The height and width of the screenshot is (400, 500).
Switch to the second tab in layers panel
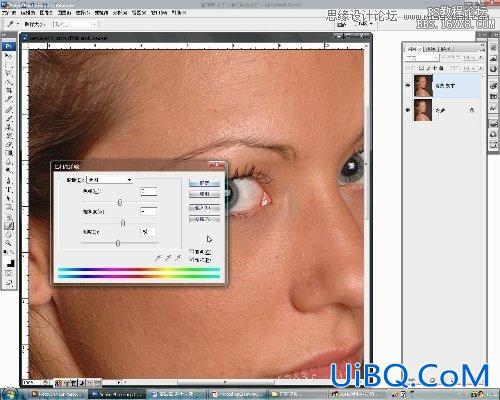(x=431, y=49)
